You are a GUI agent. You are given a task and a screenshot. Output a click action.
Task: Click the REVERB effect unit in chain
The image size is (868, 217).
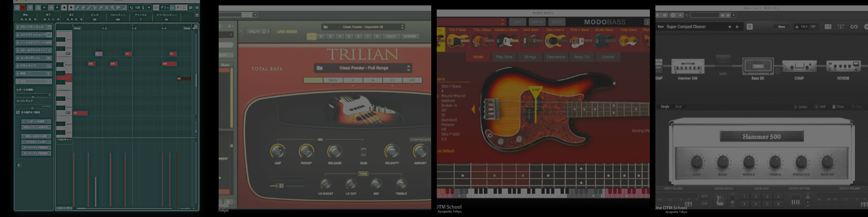click(843, 66)
